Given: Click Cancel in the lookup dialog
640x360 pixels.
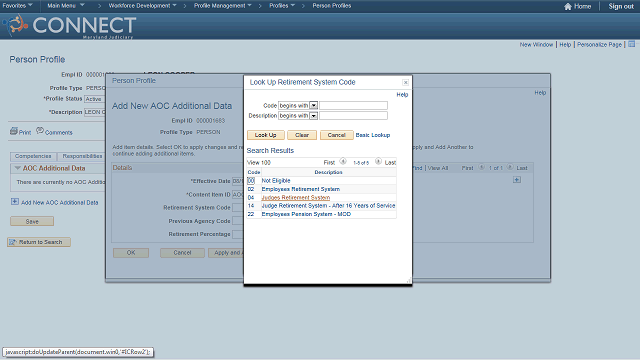Looking at the screenshot, I should tap(336, 135).
